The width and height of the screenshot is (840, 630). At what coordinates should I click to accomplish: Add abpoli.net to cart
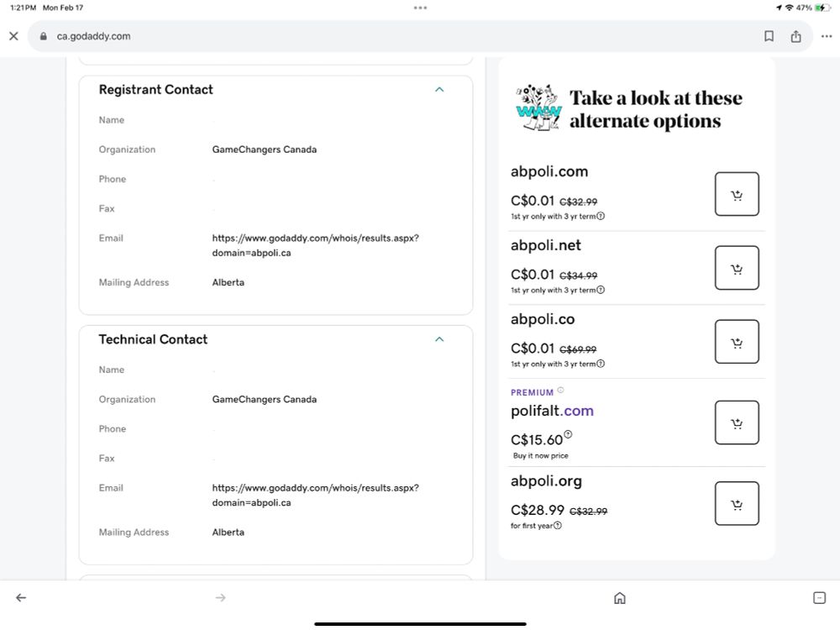737,268
